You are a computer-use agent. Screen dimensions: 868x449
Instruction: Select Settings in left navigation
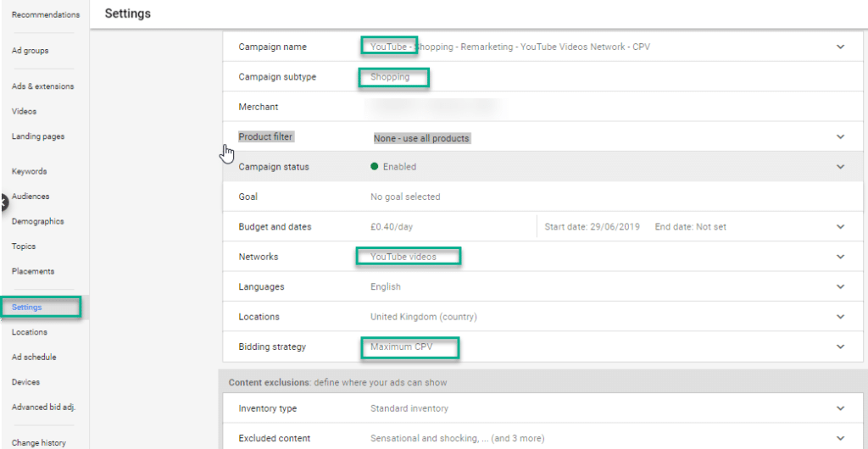26,308
